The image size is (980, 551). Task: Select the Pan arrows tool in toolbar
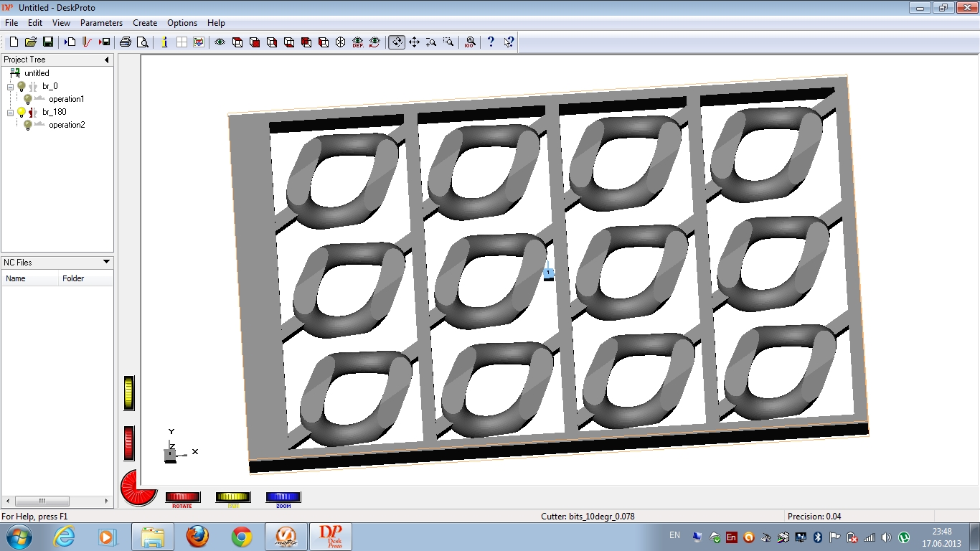414,42
